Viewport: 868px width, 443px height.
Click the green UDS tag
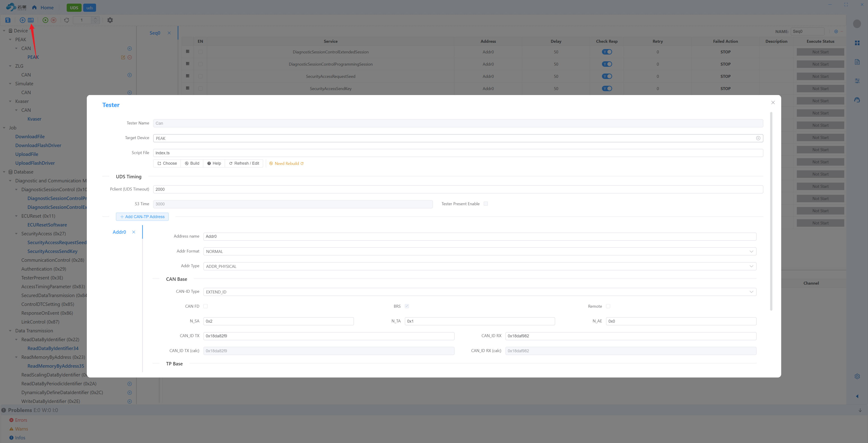(x=74, y=8)
